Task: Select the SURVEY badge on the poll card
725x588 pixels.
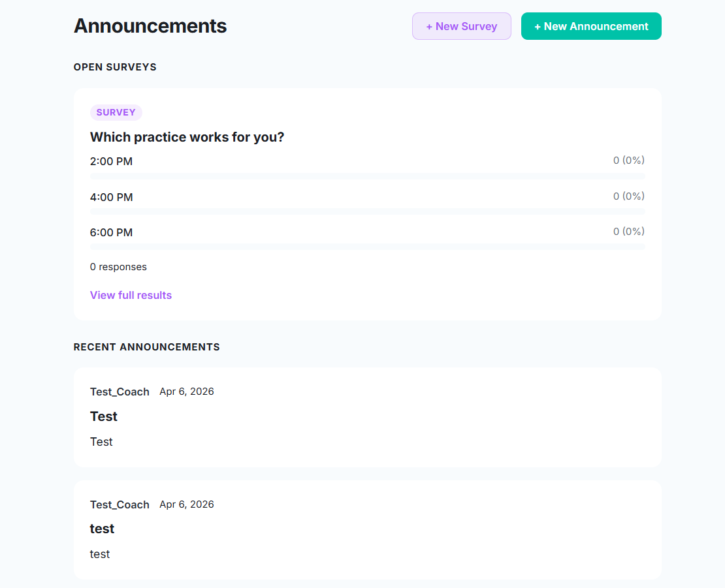Action: (116, 112)
